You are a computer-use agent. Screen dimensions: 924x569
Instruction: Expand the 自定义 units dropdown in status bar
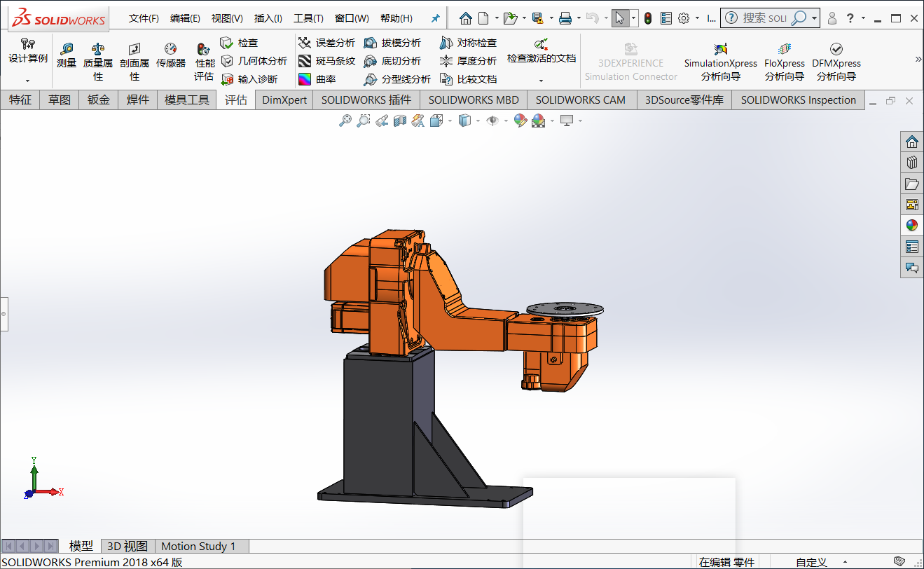[x=846, y=562]
